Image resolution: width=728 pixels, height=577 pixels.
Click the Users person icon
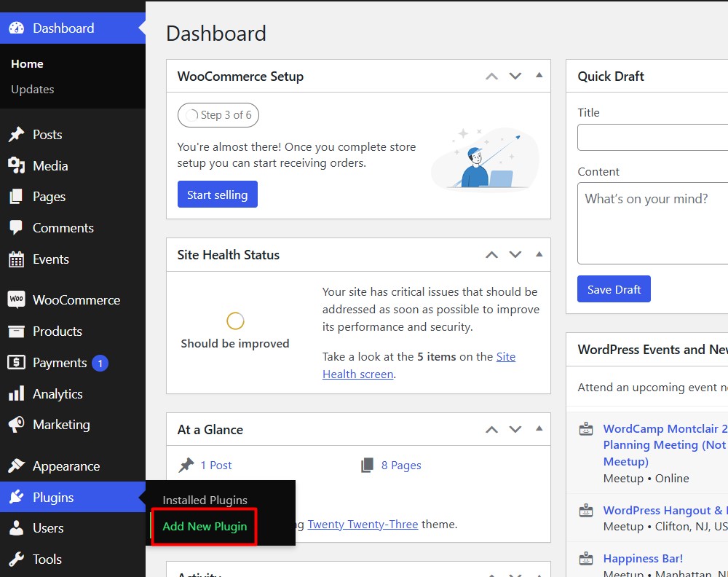pyautogui.click(x=17, y=528)
